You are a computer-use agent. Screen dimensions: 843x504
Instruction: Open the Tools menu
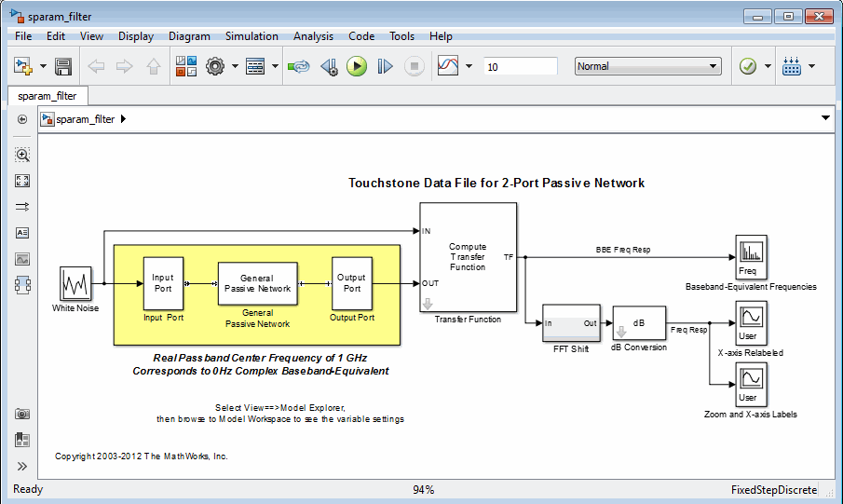coord(401,36)
